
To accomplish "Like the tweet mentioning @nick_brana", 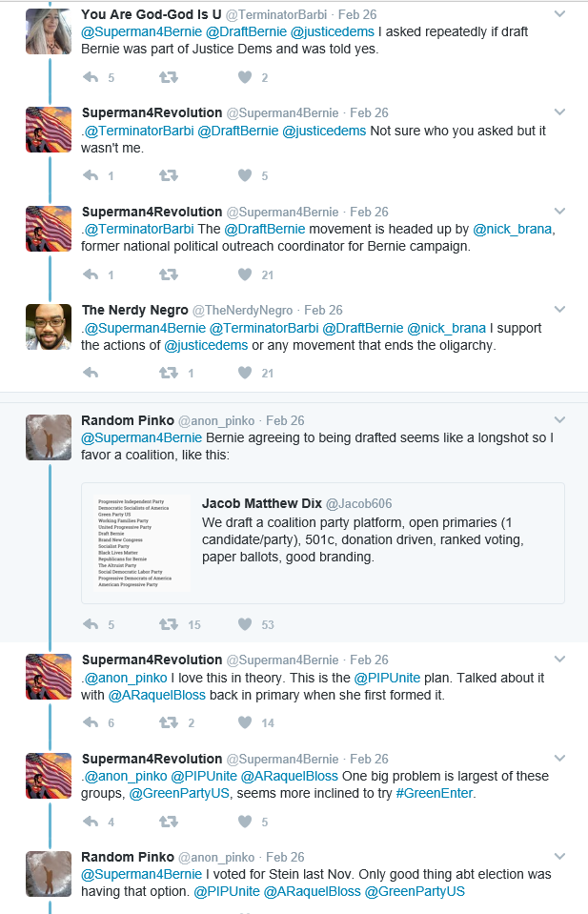I will 245,274.
